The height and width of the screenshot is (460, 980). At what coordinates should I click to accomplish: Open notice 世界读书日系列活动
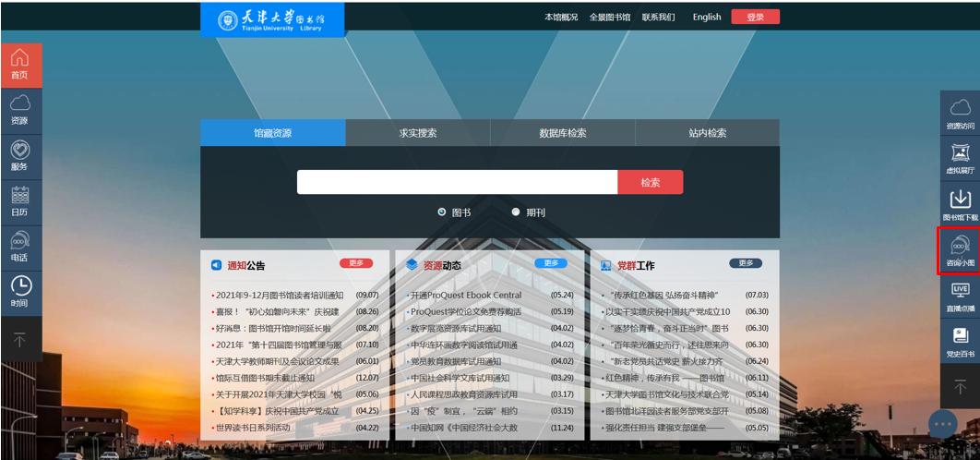point(253,428)
